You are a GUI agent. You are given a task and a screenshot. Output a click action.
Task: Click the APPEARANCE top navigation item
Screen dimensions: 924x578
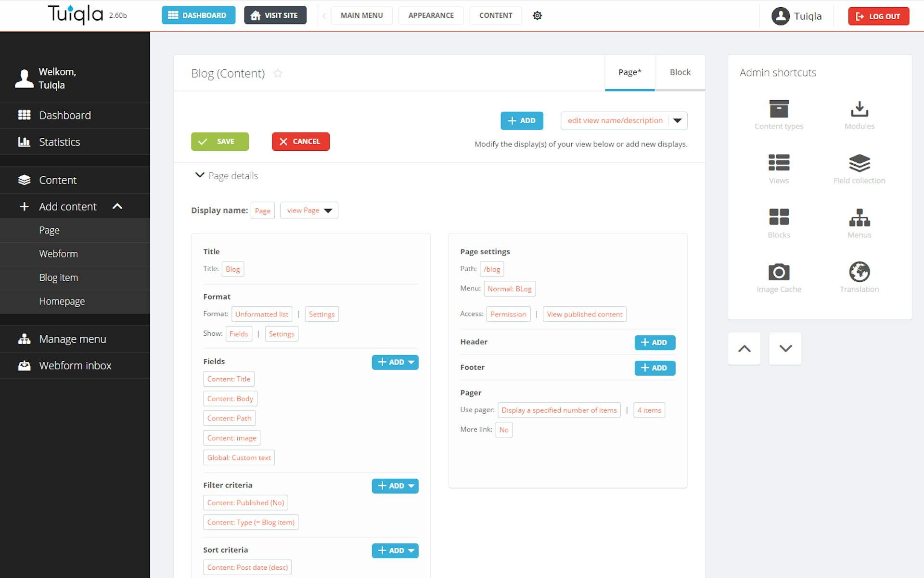pyautogui.click(x=431, y=15)
